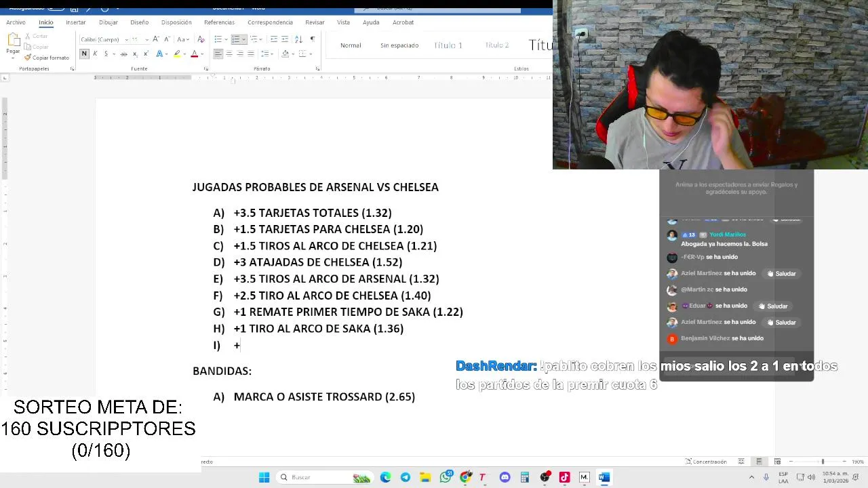Apply Sin espaciado style
Viewport: 868px width, 488px height.
pos(399,45)
